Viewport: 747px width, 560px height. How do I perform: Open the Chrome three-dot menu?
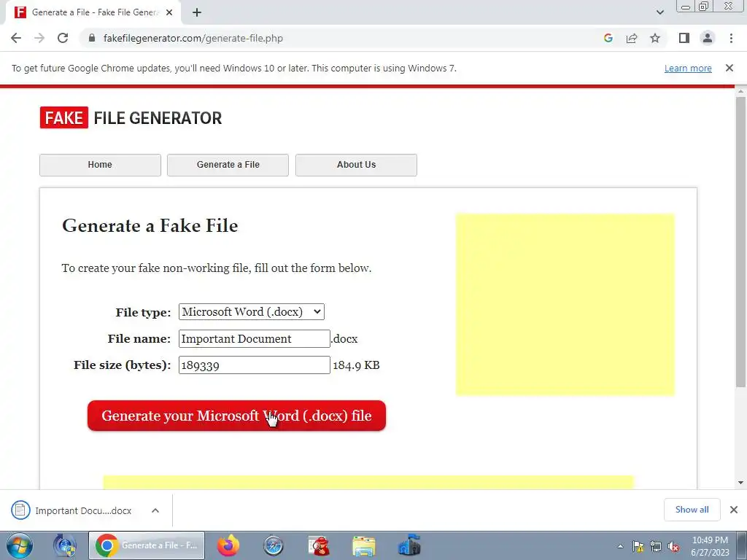click(731, 38)
